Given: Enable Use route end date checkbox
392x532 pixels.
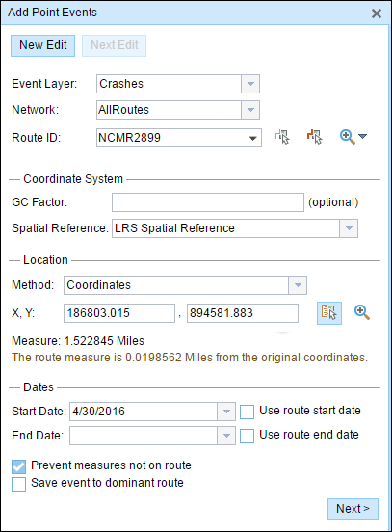Looking at the screenshot, I should coord(247,436).
